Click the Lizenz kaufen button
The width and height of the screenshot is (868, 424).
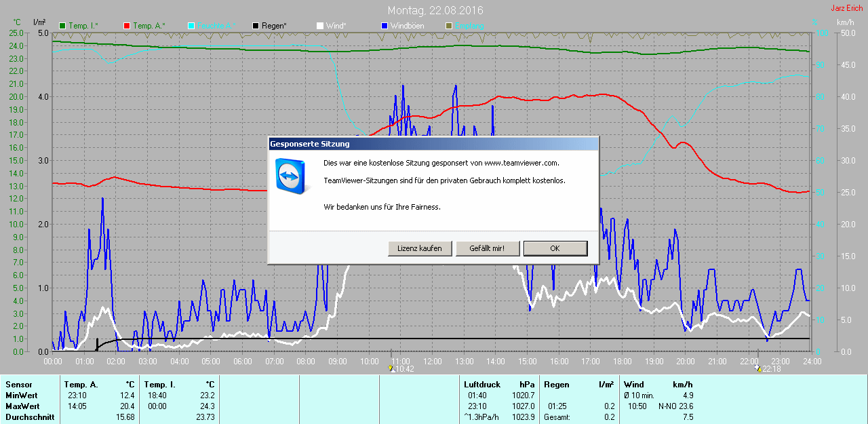(420, 248)
